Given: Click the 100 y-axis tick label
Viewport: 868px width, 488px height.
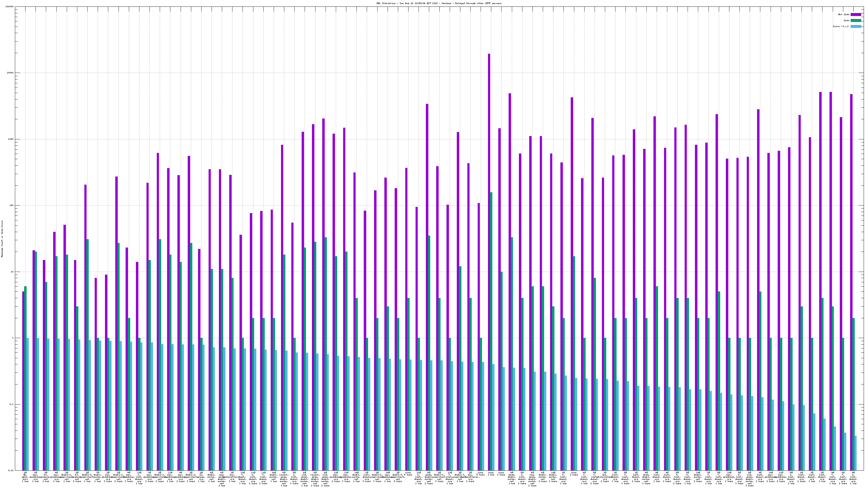Looking at the screenshot, I should pyautogui.click(x=11, y=206).
